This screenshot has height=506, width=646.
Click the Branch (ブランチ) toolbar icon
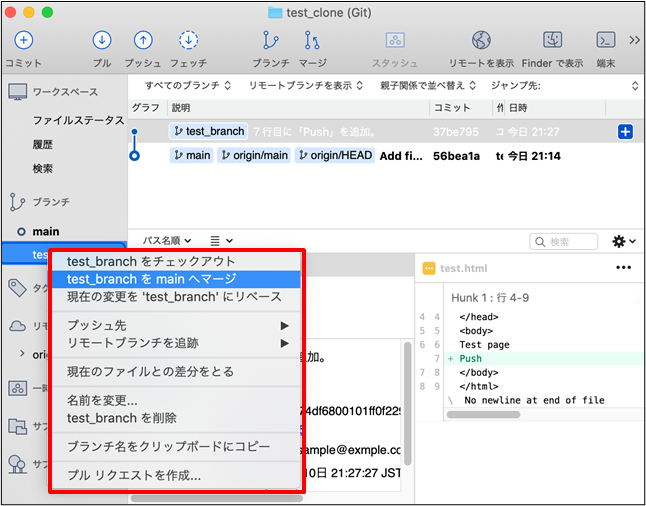[x=271, y=40]
